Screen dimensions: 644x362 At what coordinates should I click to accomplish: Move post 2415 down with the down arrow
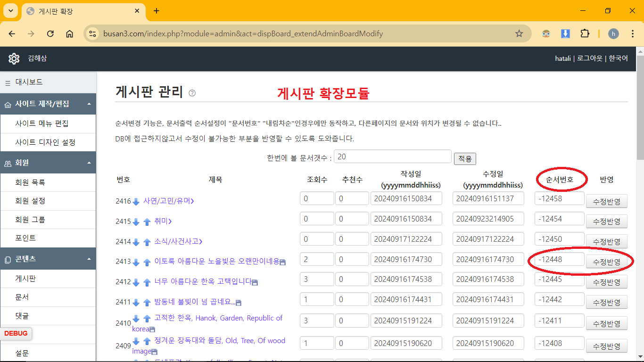pyautogui.click(x=136, y=222)
